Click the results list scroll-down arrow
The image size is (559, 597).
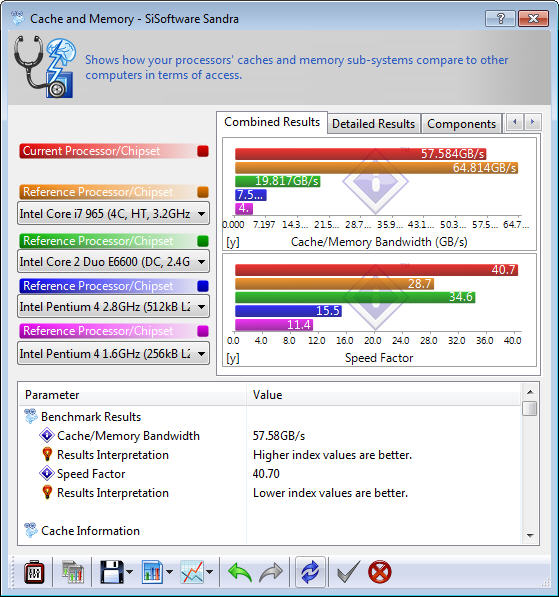(x=530, y=536)
